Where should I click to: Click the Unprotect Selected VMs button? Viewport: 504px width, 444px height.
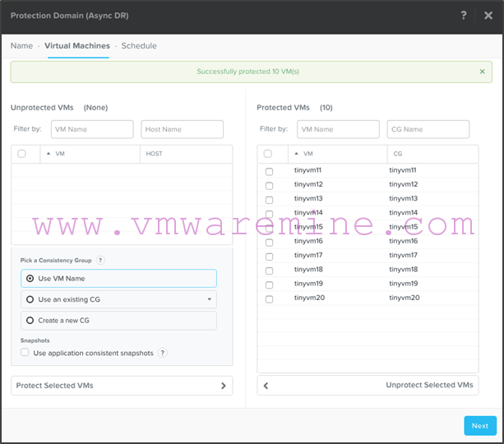(368, 385)
